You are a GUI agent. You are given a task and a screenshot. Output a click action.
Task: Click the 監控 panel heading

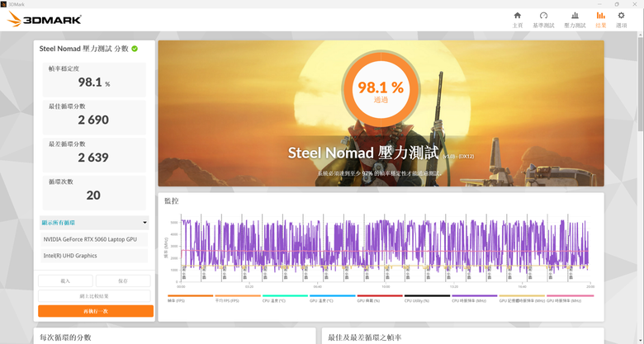[x=171, y=201]
